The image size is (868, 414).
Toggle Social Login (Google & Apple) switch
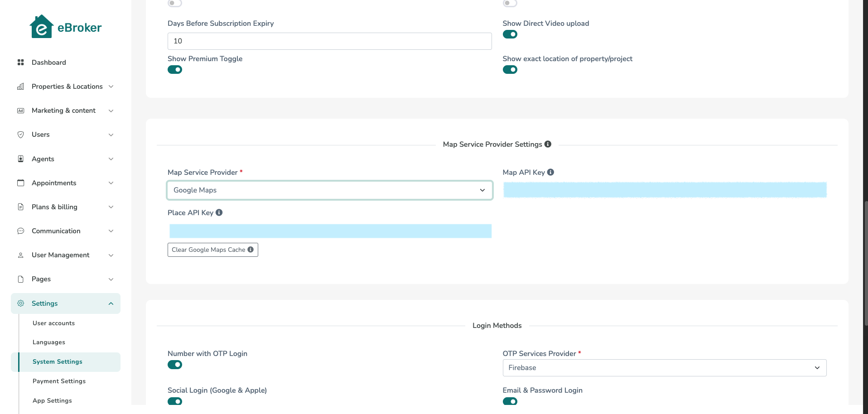[175, 401]
